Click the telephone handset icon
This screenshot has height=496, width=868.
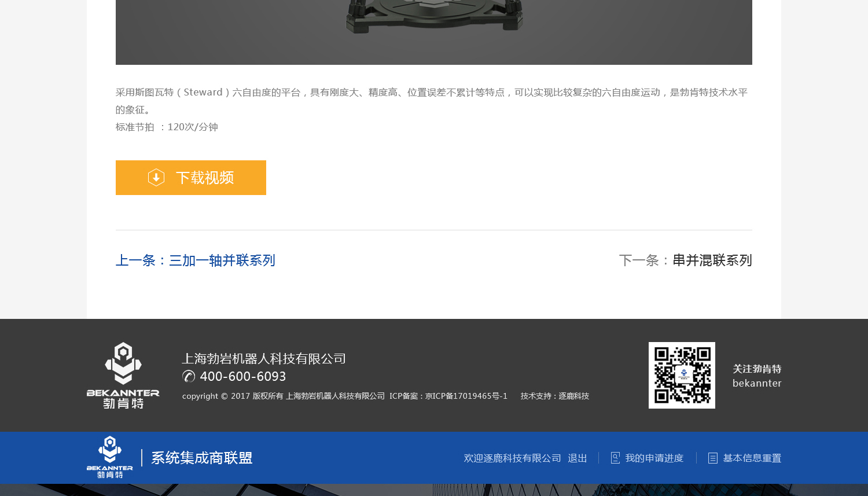tap(189, 377)
